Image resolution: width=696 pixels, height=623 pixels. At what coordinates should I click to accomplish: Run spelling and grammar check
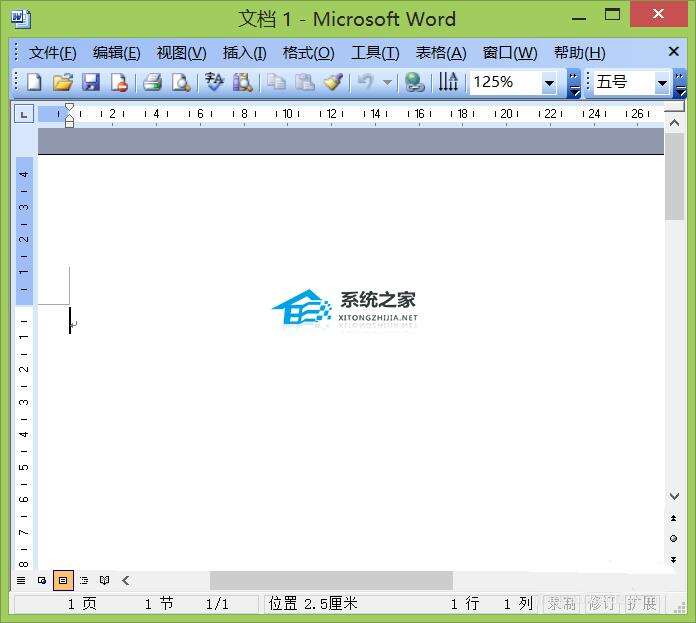pyautogui.click(x=214, y=82)
